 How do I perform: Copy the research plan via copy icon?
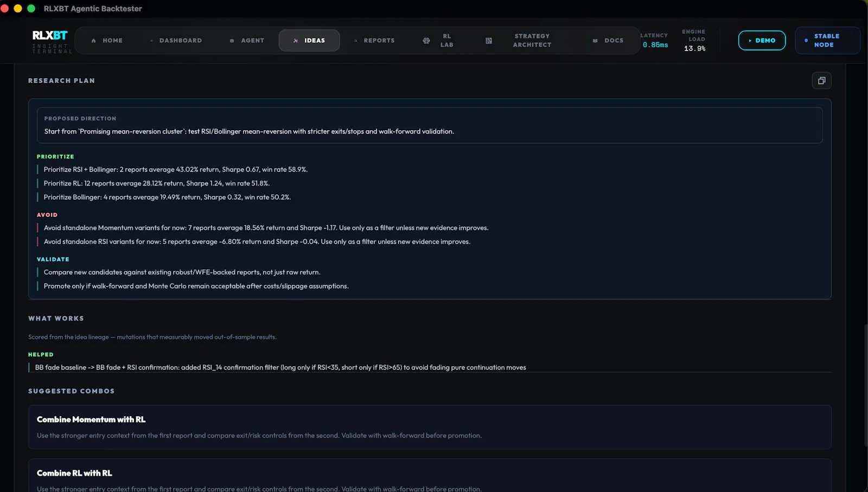(x=821, y=81)
